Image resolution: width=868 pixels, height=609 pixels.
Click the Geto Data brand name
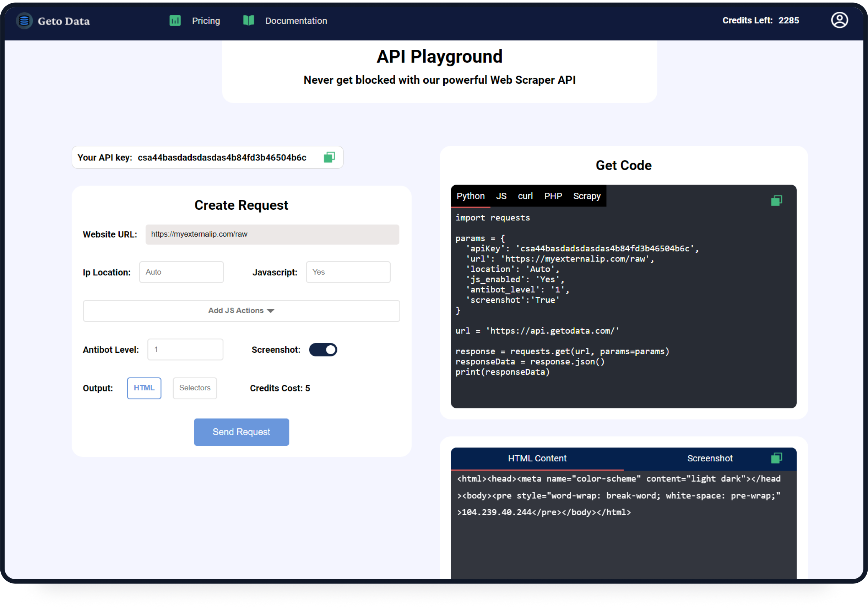tap(64, 21)
